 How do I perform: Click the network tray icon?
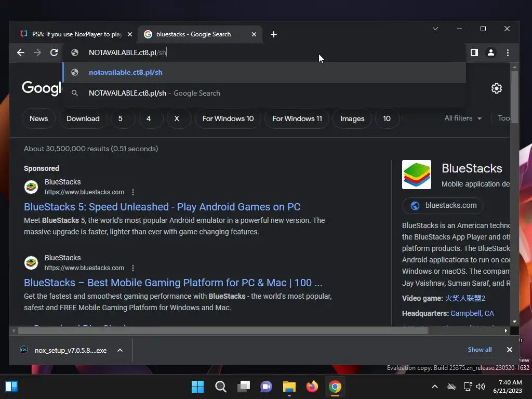pos(468,387)
